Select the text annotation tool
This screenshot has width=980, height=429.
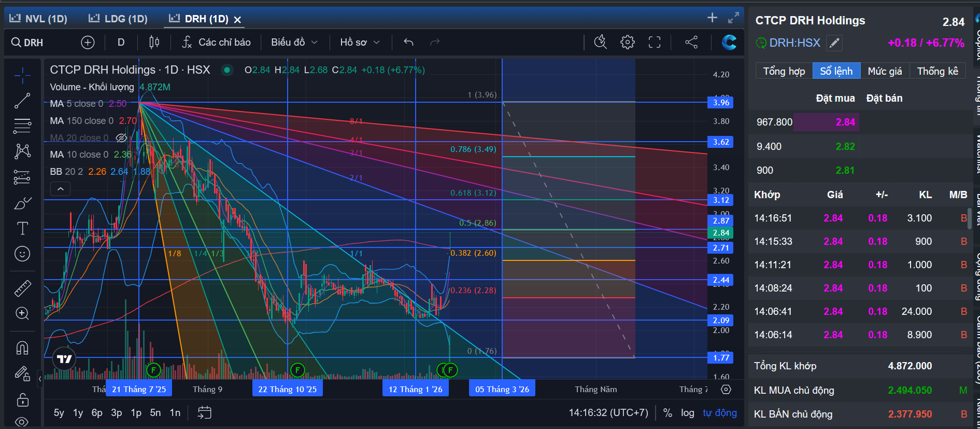(x=22, y=228)
